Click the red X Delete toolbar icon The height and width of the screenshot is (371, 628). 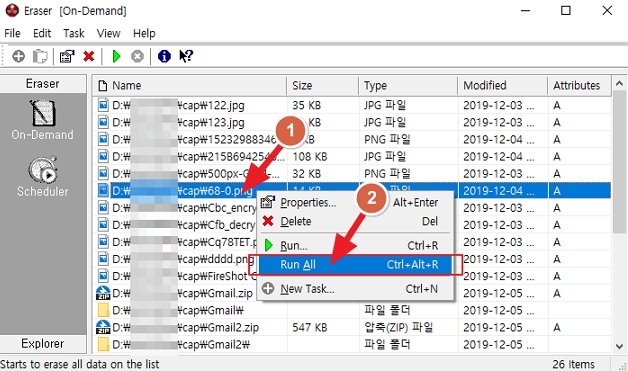pos(89,56)
